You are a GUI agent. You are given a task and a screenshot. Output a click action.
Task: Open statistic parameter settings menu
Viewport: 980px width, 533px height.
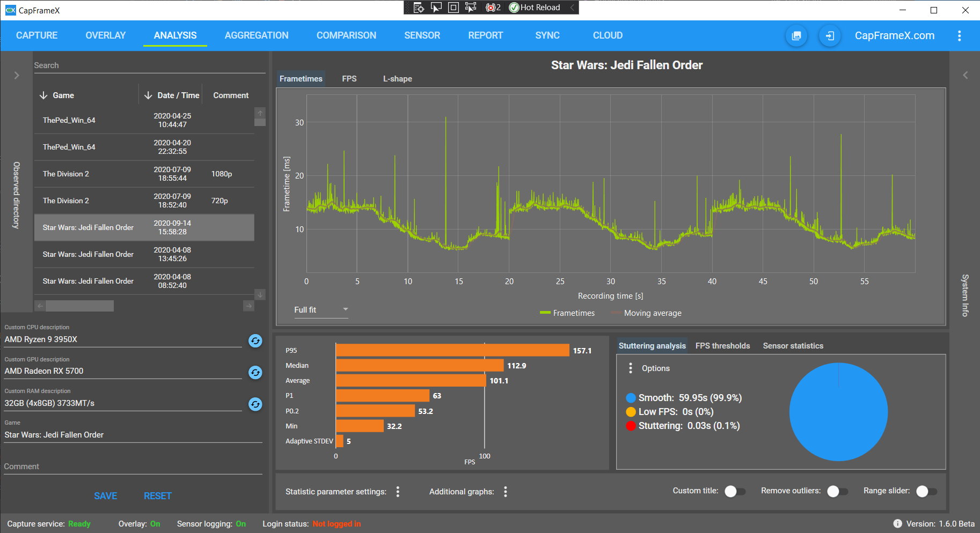pyautogui.click(x=398, y=492)
